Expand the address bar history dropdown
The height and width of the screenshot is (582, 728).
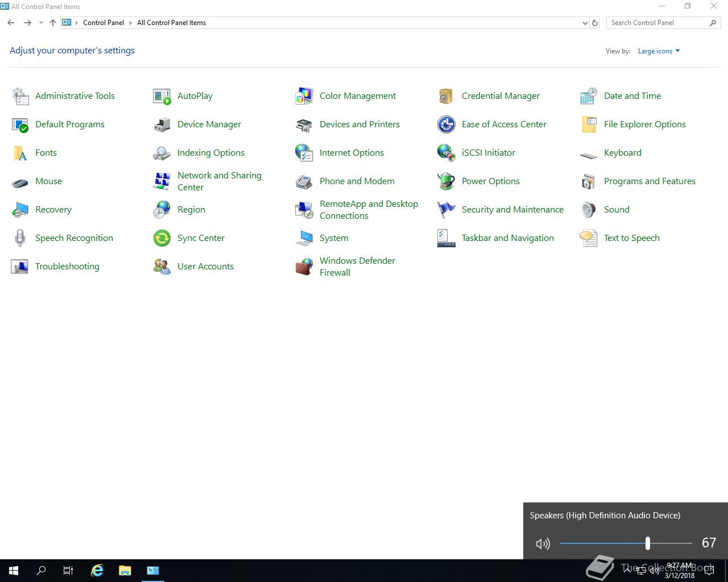pyautogui.click(x=585, y=23)
